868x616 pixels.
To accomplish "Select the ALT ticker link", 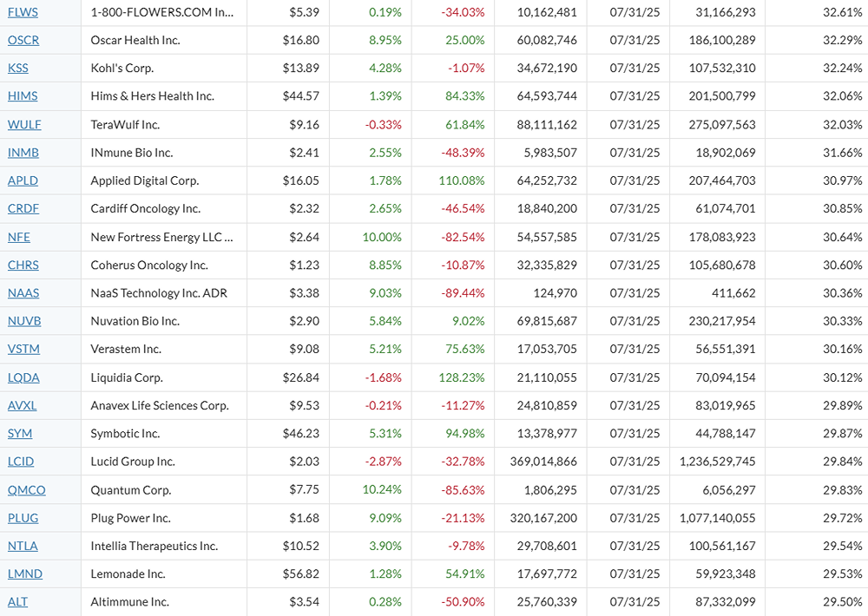I will tap(17, 602).
